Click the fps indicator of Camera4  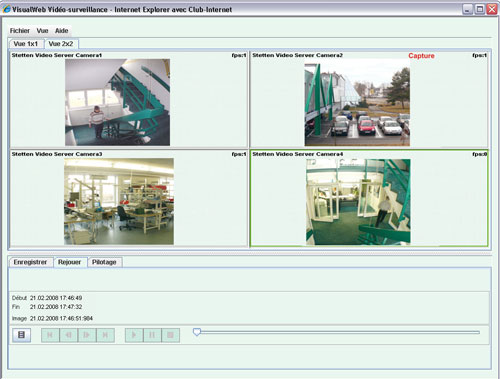click(480, 154)
